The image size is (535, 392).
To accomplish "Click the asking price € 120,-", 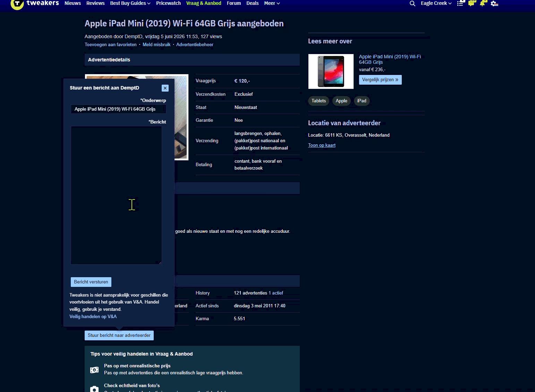I will tap(242, 81).
